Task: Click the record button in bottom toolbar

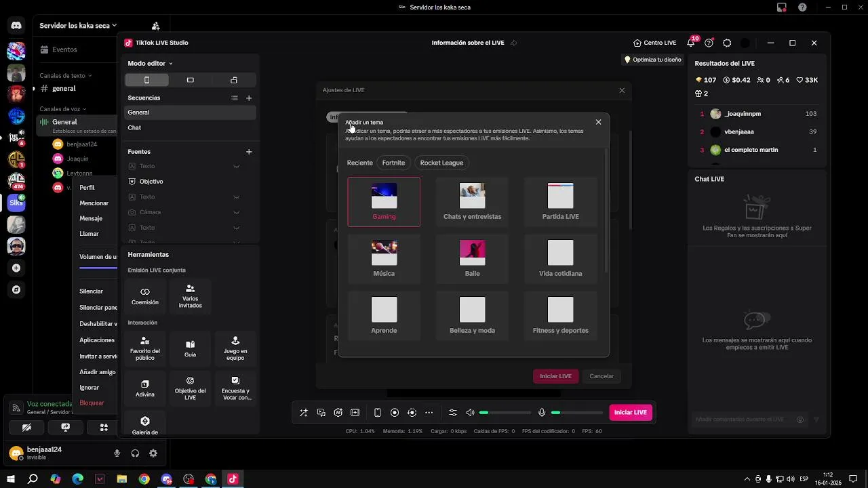Action: [x=395, y=413]
